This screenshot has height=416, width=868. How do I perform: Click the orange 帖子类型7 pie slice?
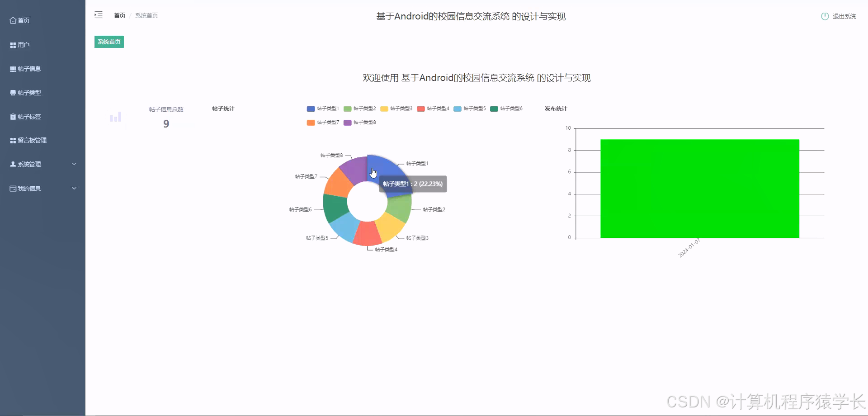(339, 183)
